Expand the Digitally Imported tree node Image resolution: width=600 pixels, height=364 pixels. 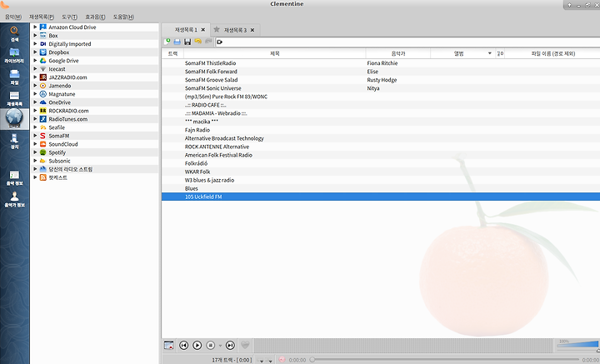[35, 44]
